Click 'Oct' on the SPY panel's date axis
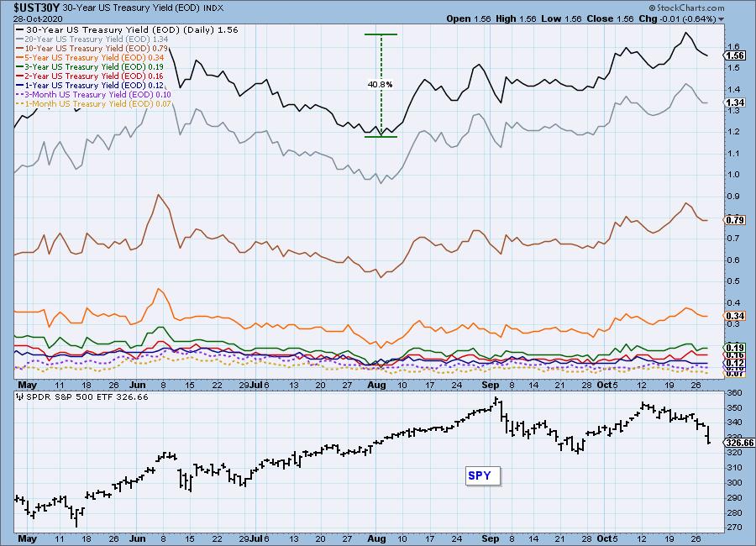756x546 pixels. click(x=605, y=538)
